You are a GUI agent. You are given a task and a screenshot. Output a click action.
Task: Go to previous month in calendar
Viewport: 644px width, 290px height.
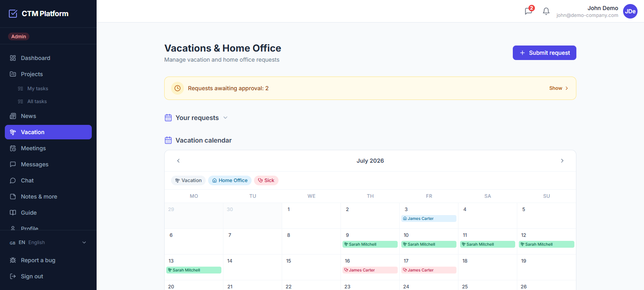[x=178, y=161]
